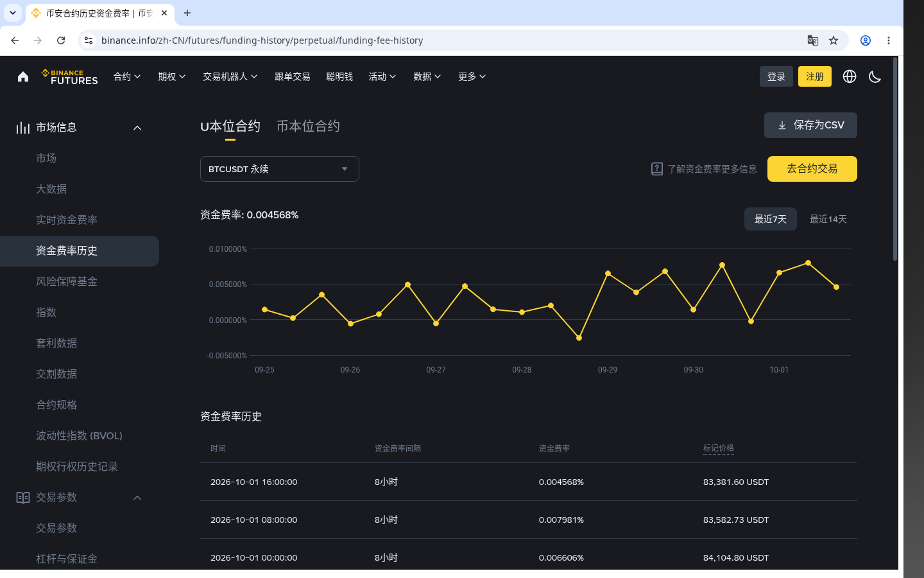
Task: Click the browser address bar URL
Action: tap(262, 40)
